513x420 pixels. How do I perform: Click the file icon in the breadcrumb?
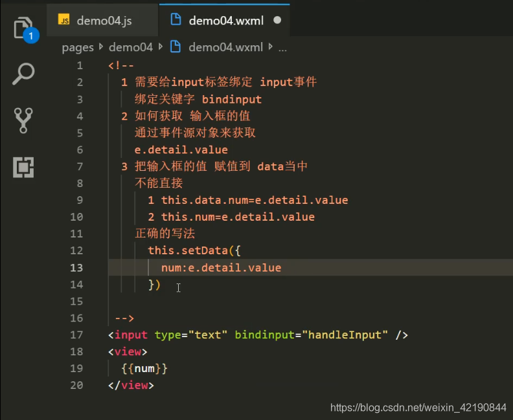(176, 47)
